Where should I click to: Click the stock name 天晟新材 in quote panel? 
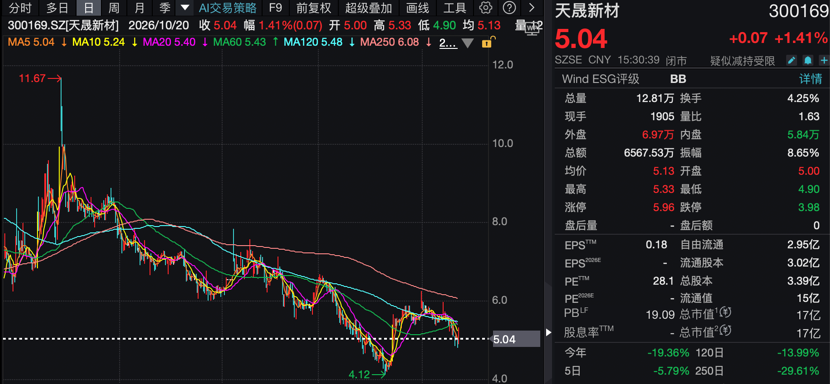587,11
